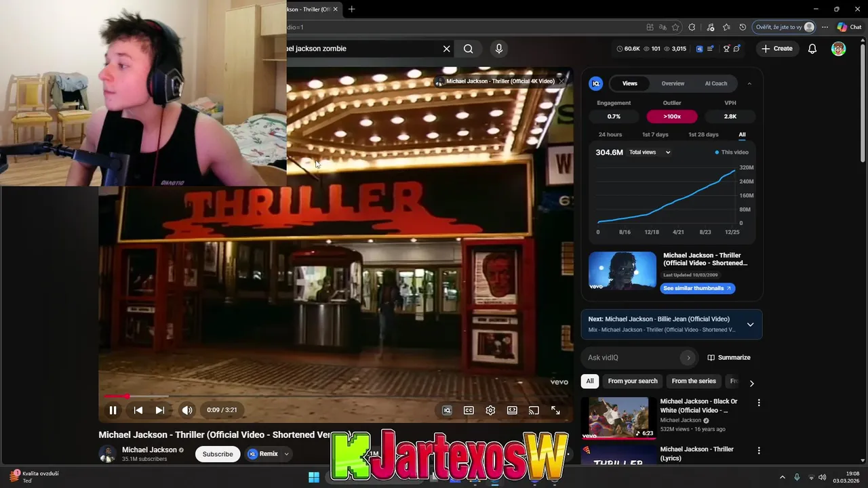
Task: Pause the Thriller video
Action: [113, 410]
